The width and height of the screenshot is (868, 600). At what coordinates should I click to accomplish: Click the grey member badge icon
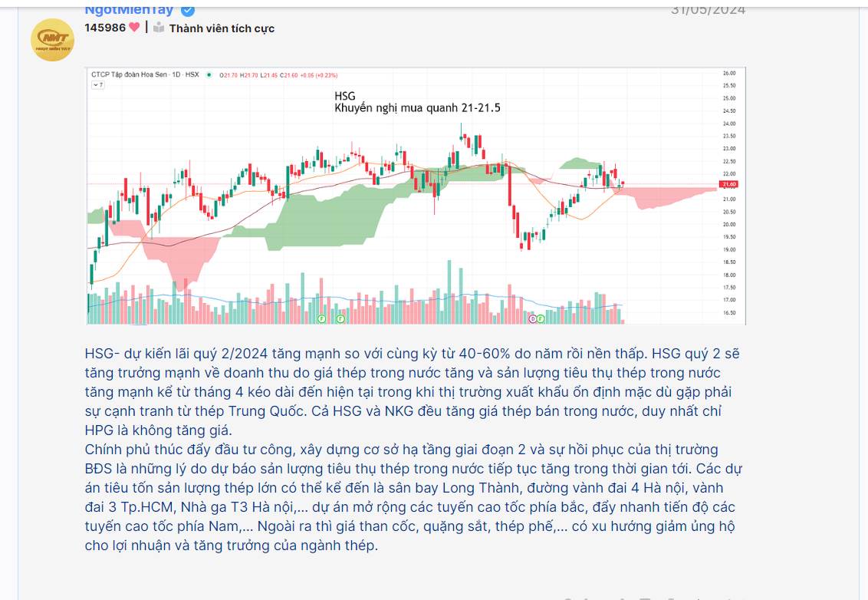158,28
